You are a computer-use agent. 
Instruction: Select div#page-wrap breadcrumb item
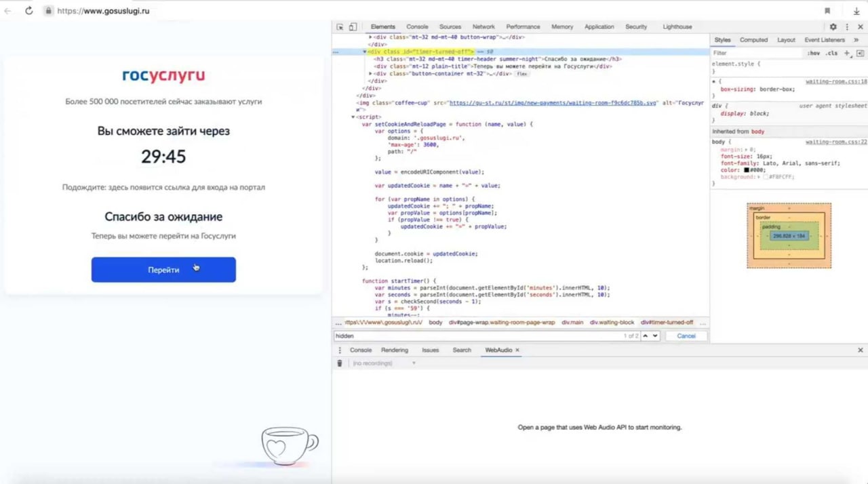tap(502, 323)
